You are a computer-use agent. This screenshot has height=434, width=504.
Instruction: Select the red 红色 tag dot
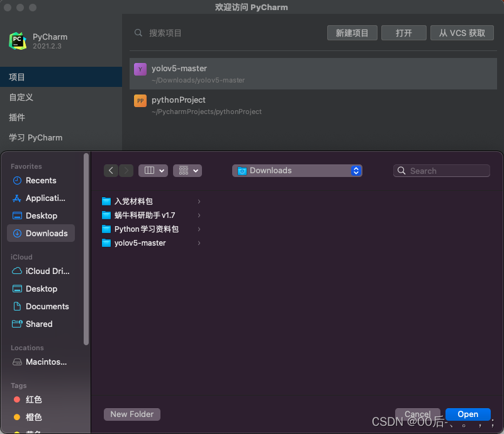tap(17, 399)
